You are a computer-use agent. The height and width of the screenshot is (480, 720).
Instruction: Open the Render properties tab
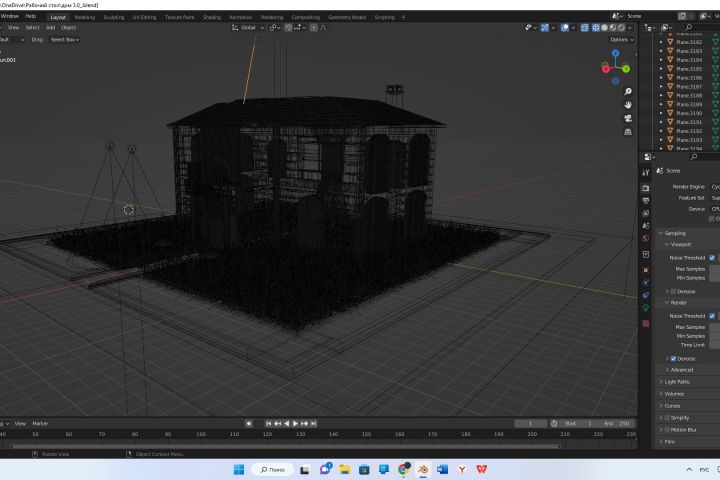tap(646, 188)
